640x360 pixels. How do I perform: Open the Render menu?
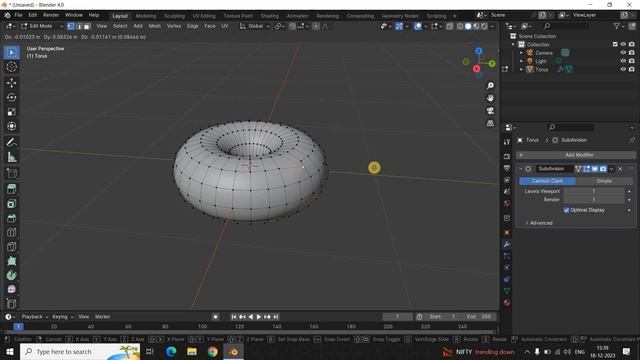point(51,15)
